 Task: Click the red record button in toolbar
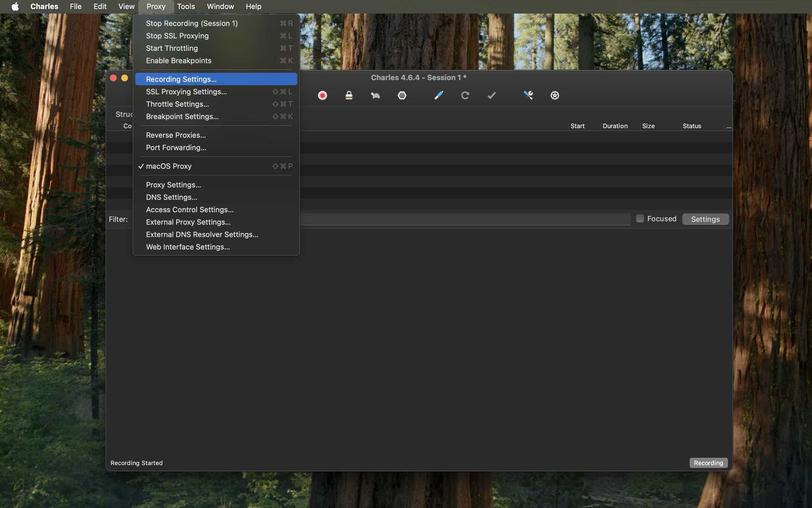[x=322, y=96]
